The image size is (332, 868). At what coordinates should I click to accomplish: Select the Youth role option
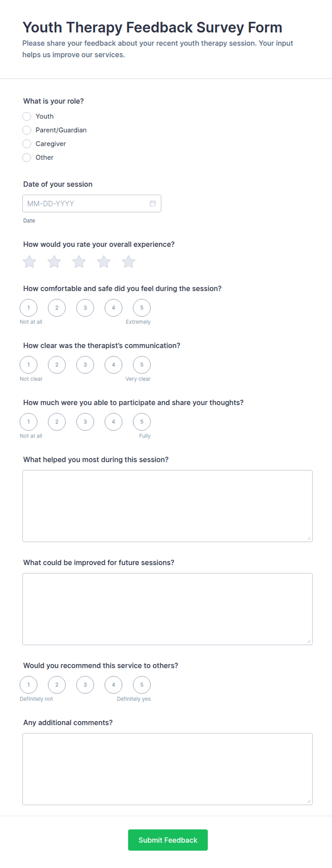27,117
